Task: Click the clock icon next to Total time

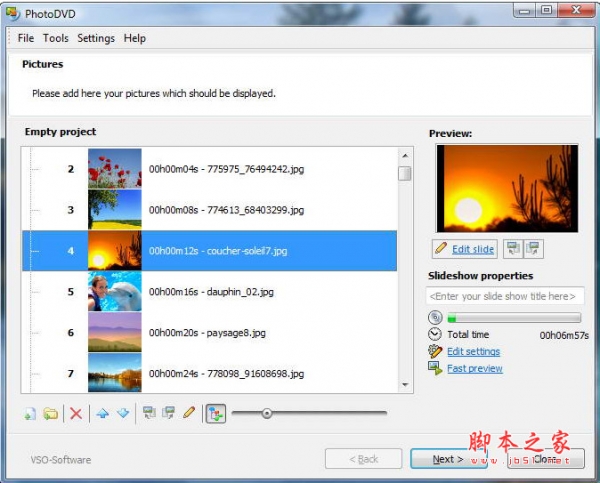Action: point(435,334)
